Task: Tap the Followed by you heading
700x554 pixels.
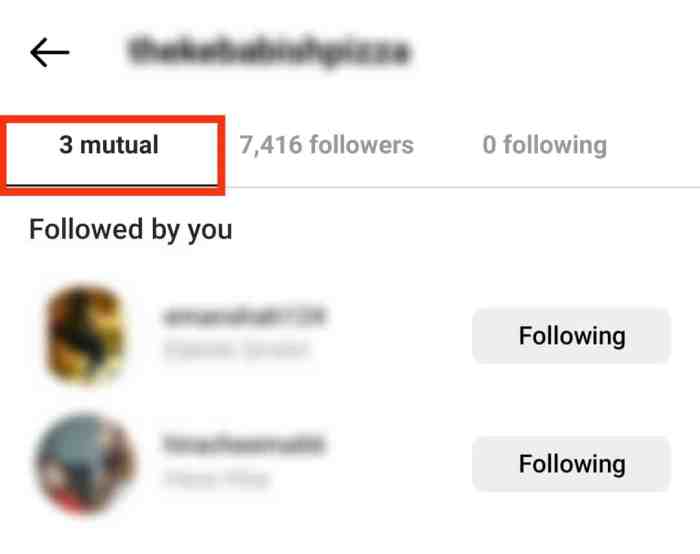Action: [131, 229]
